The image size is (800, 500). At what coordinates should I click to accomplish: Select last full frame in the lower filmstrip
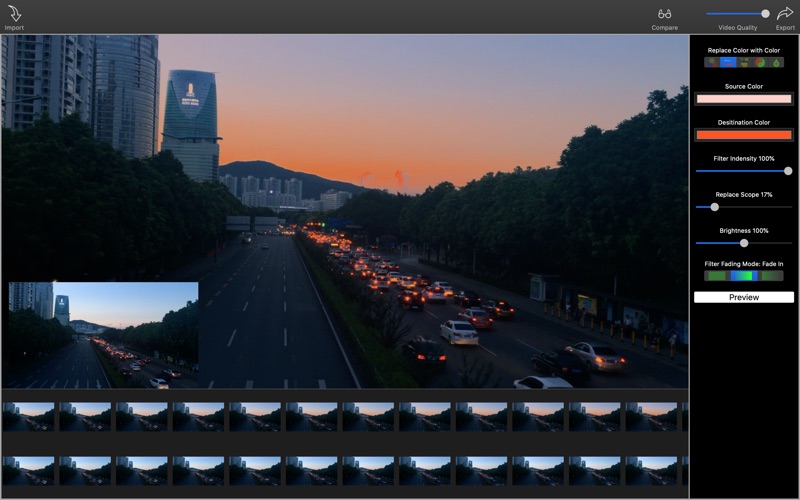coord(651,471)
